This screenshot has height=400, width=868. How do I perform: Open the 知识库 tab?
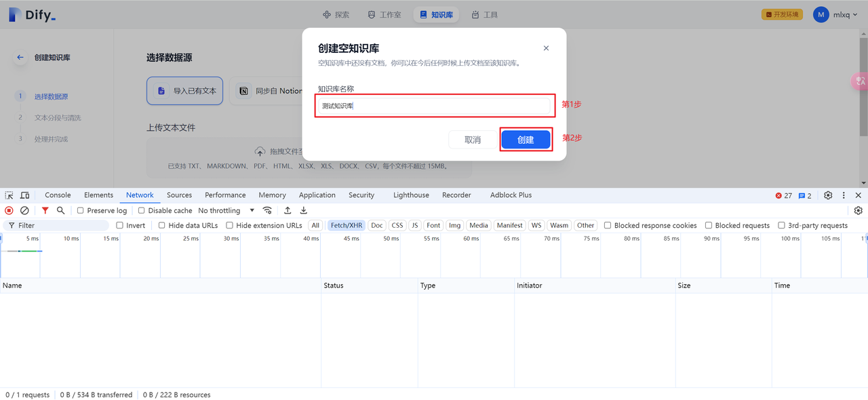[x=436, y=14]
